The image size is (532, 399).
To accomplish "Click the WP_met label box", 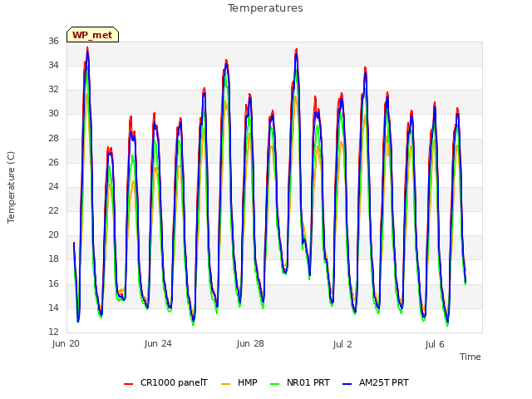I will click(x=92, y=35).
